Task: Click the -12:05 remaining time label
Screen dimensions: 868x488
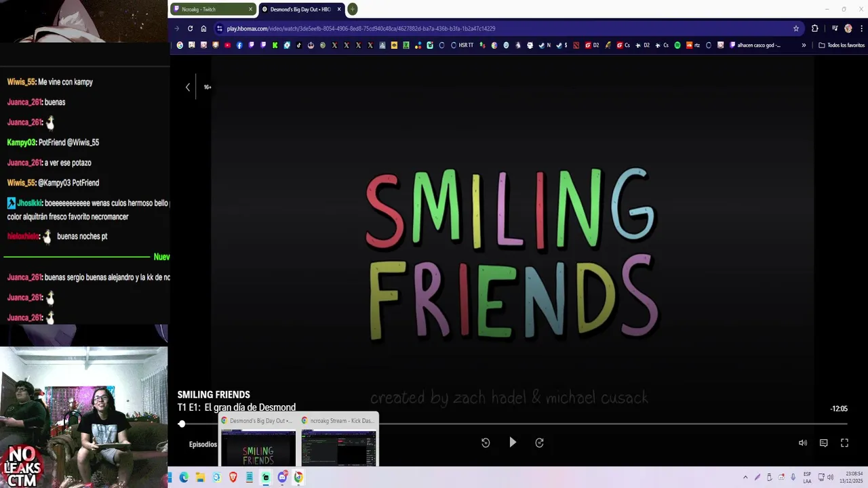Action: [x=839, y=409]
